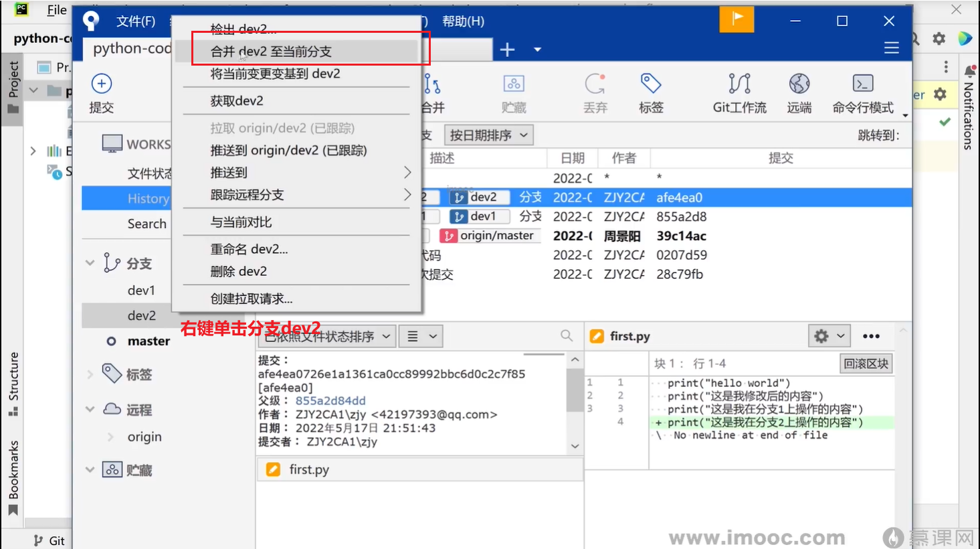Click the search magnifier in file list
The height and width of the screenshot is (549, 980).
pos(567,335)
